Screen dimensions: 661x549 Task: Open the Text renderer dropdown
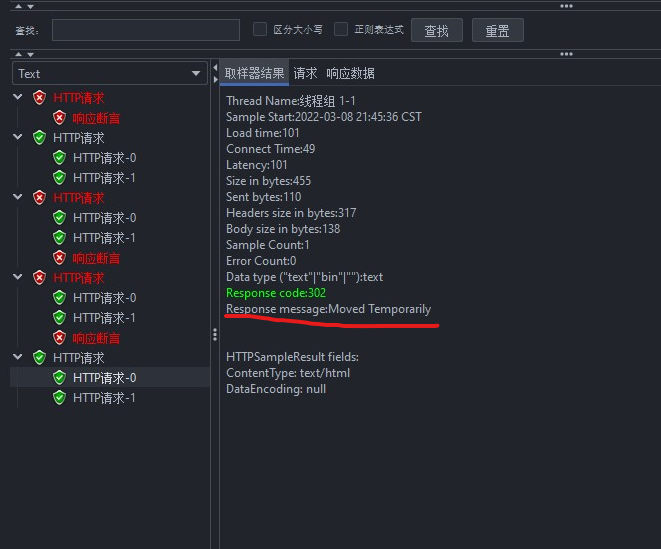[x=110, y=73]
